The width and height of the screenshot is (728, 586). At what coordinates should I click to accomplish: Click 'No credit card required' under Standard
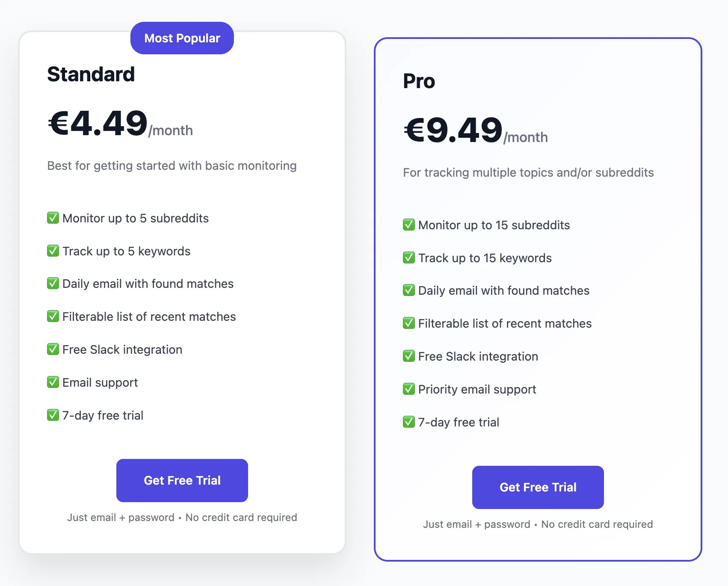[x=241, y=517]
